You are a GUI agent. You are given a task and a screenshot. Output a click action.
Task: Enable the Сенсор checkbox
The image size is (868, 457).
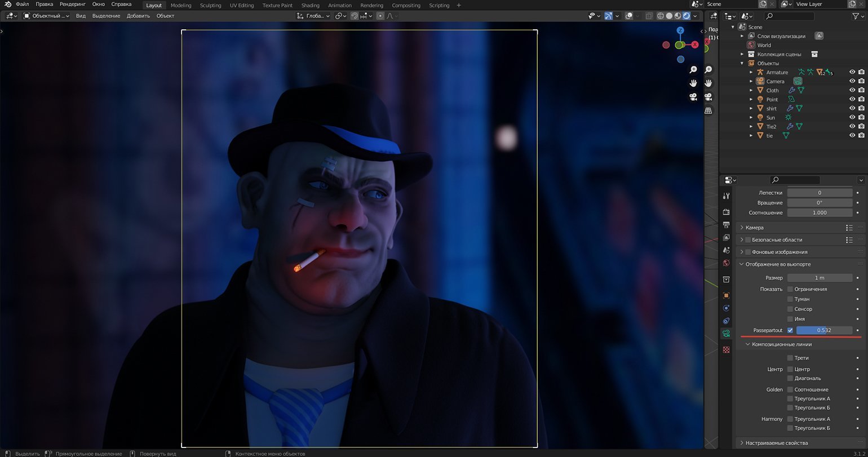[x=790, y=309]
